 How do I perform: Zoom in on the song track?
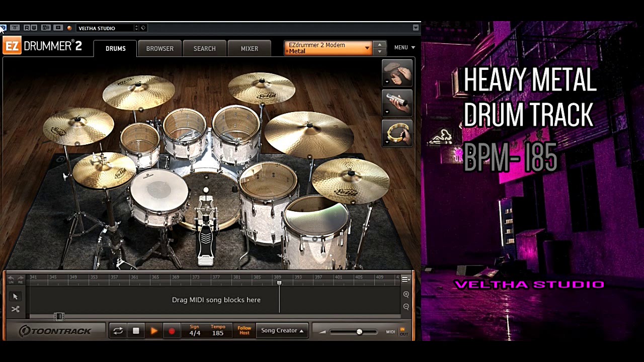point(406,295)
